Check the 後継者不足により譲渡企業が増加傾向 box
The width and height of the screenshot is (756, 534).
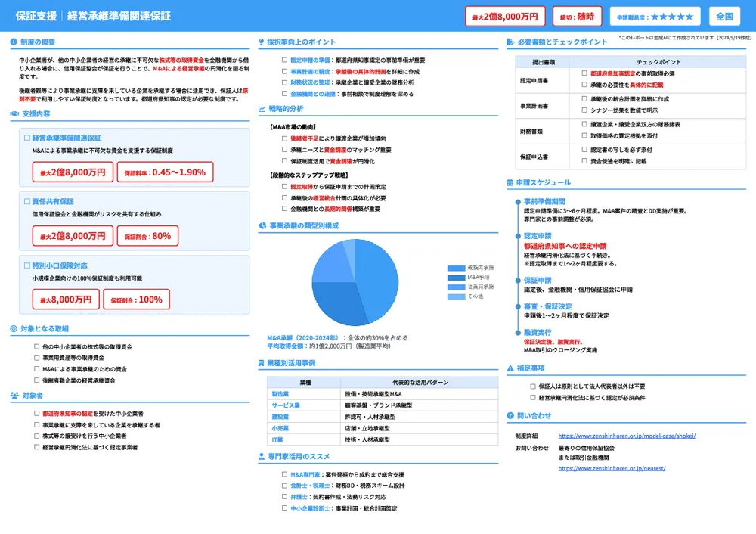(x=284, y=137)
